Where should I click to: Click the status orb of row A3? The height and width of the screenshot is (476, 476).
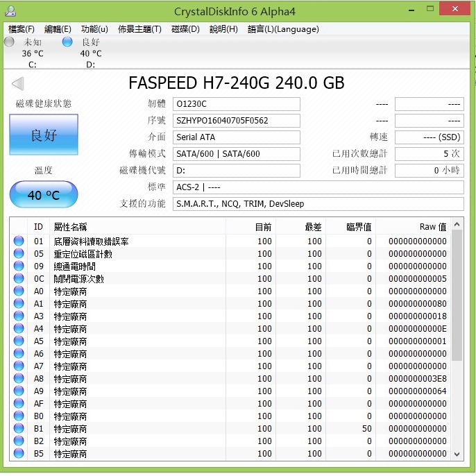click(19, 316)
